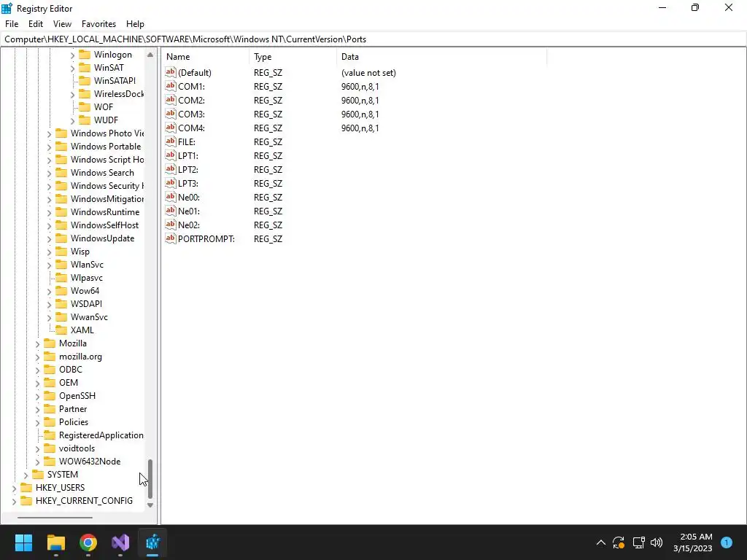Click the ab icon next to PORTPROMPT:
This screenshot has width=747, height=560.
click(x=171, y=238)
